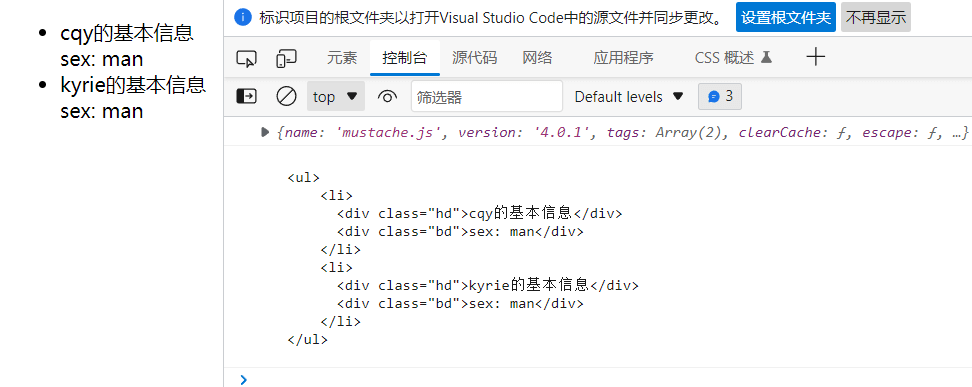Open the 源代码 tab
Image resolution: width=972 pixels, height=387 pixels.
click(x=474, y=58)
